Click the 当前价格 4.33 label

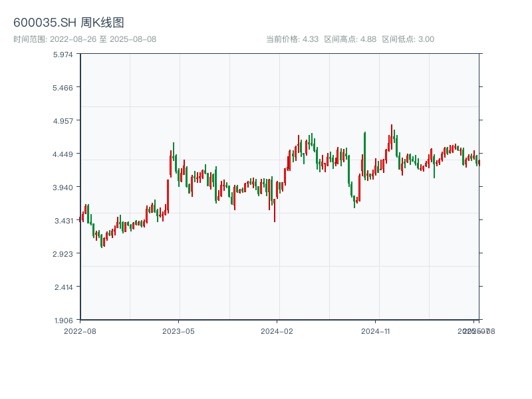(292, 39)
